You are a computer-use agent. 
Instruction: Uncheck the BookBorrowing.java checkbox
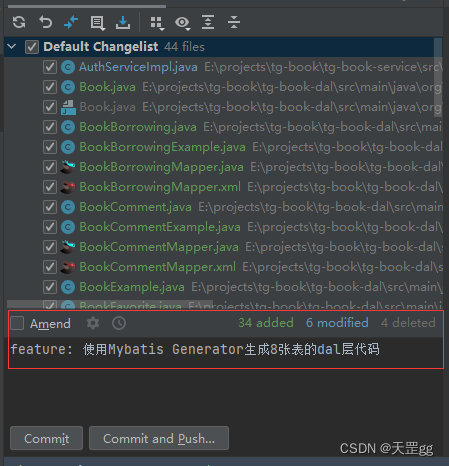[x=50, y=127]
